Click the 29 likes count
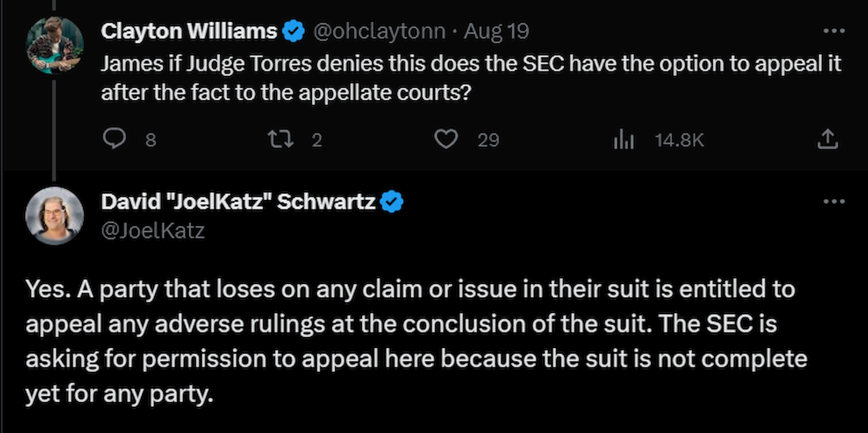 tap(488, 139)
